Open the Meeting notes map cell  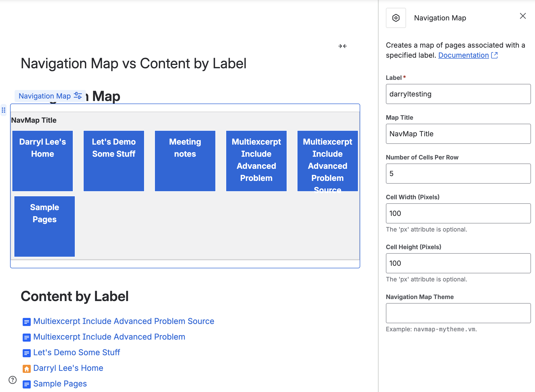[185, 161]
